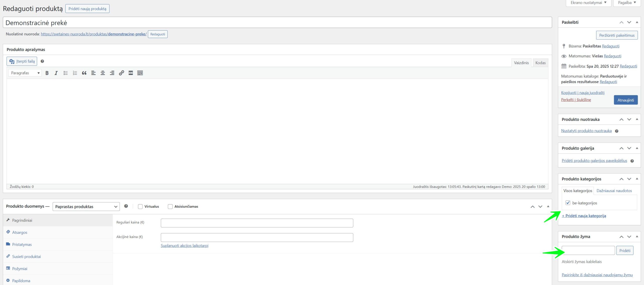Enable the Virtualus checkbox
This screenshot has width=644, height=285.
click(x=140, y=207)
